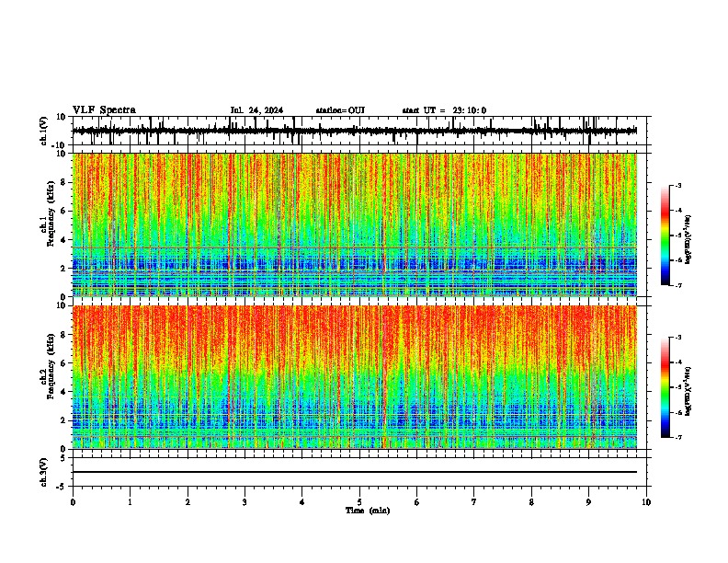Click the ch.1 voltage waveform trace
The height and width of the screenshot is (563, 728).
pos(355,131)
